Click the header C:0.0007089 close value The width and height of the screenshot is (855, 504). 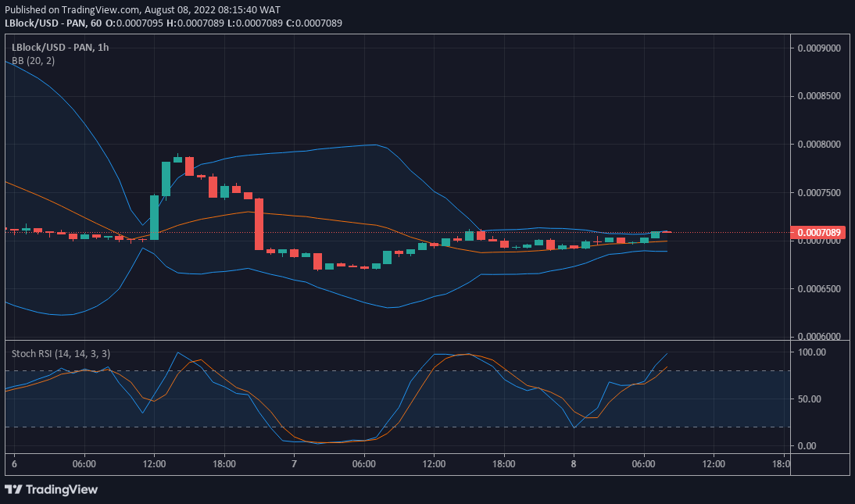[313, 23]
